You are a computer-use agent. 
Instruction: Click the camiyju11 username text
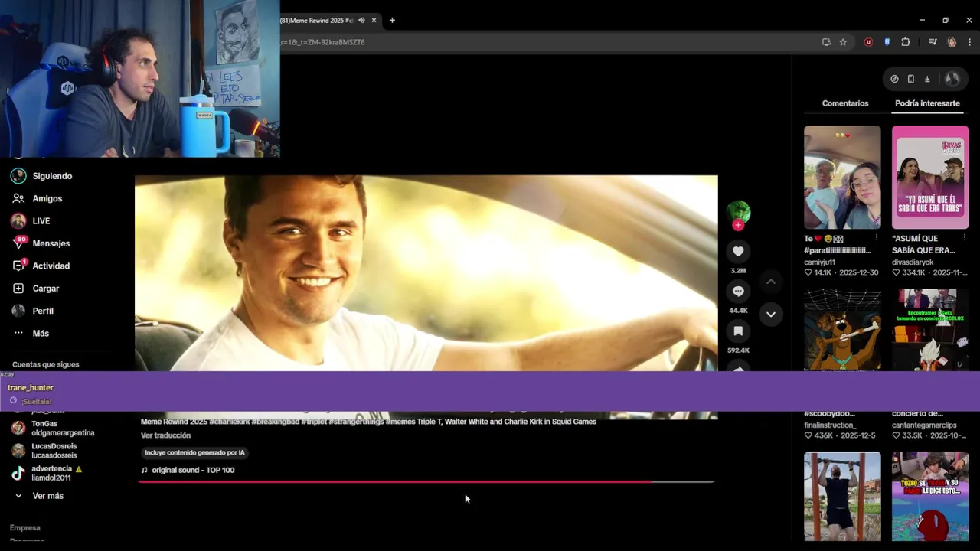820,262
